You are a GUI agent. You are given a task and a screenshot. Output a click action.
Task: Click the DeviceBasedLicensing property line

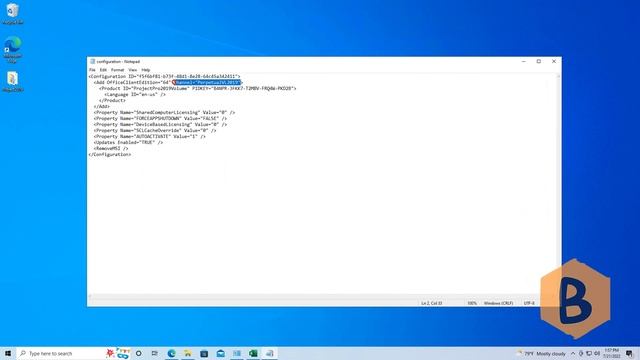click(160, 124)
